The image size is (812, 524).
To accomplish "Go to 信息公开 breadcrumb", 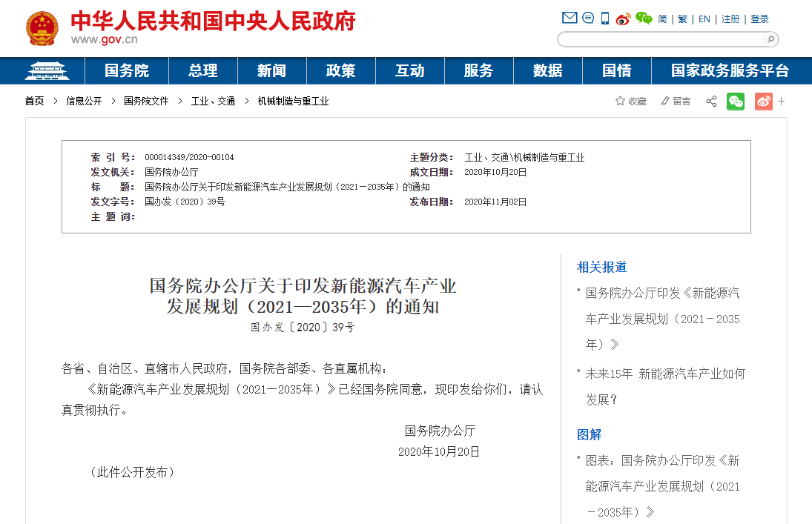I will [84, 101].
